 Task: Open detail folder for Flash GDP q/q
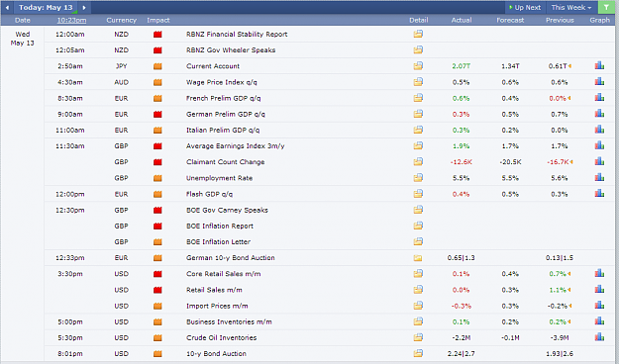tap(418, 194)
